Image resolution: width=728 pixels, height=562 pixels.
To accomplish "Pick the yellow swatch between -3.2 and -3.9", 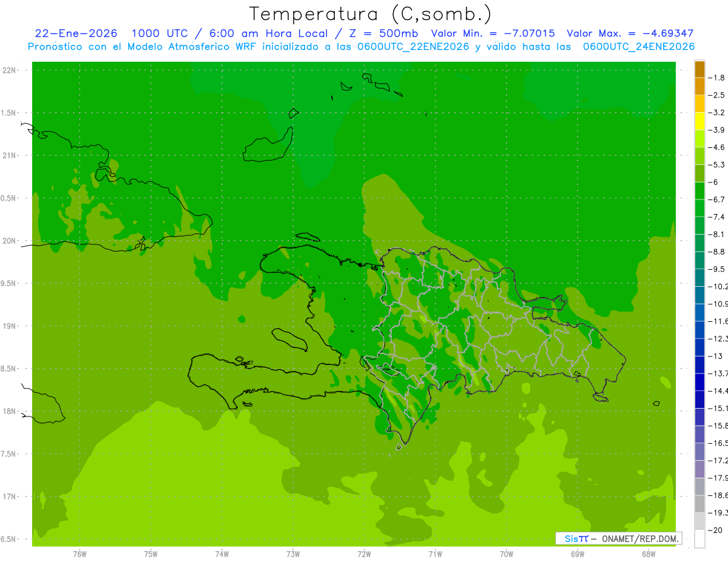I will point(699,121).
